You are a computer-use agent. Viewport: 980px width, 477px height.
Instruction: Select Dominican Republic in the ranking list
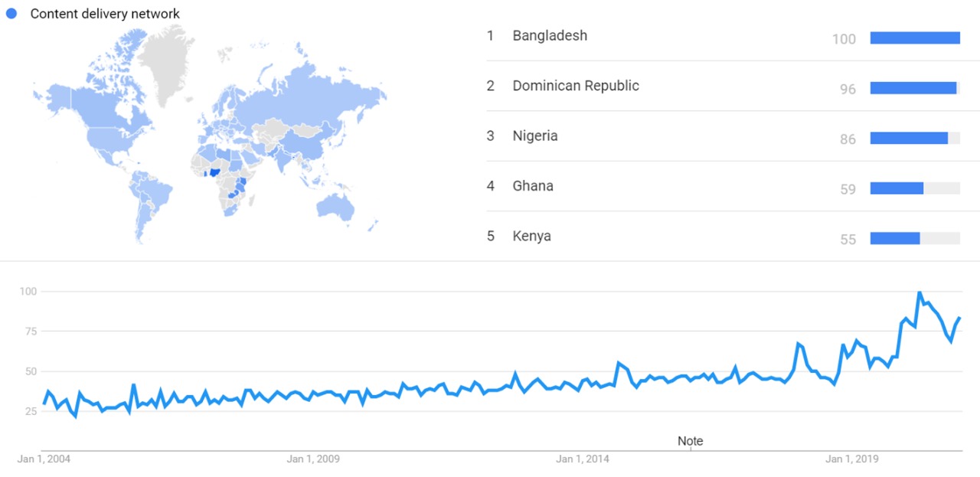[x=575, y=86]
